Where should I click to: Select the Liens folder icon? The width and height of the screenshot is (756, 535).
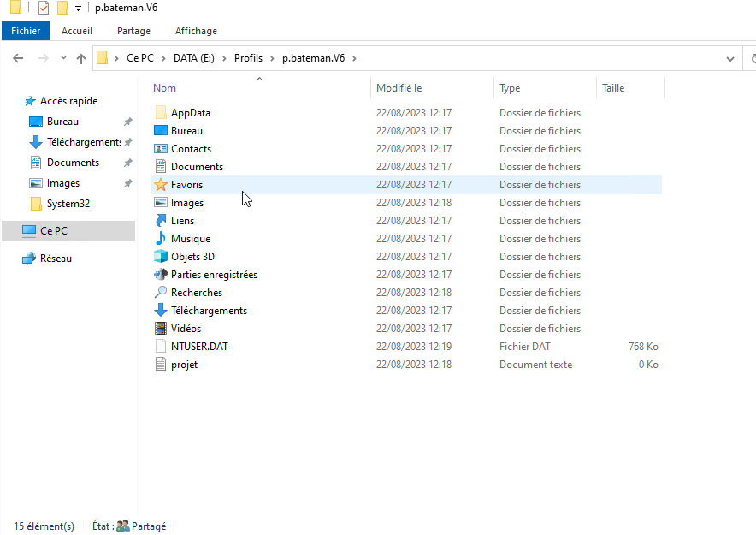[161, 221]
